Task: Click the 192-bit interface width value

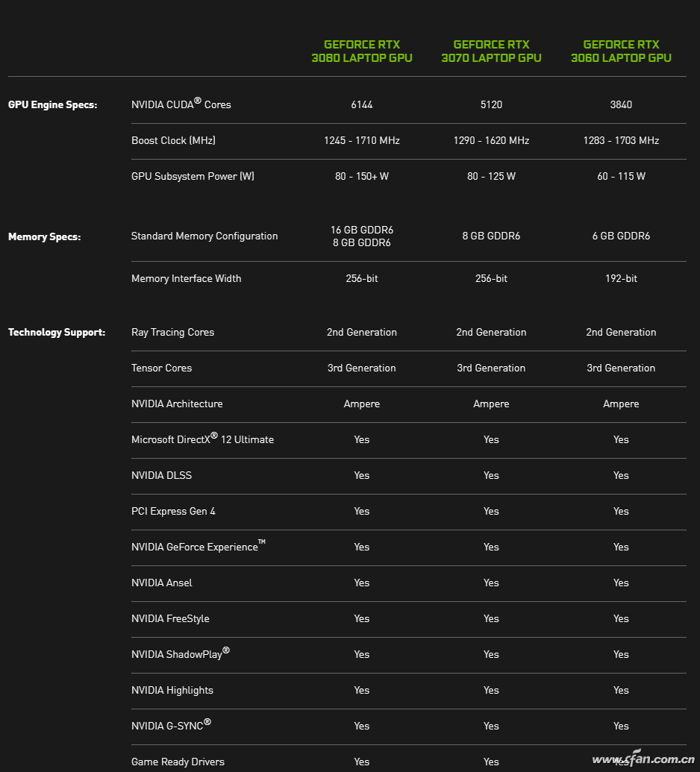Action: click(621, 279)
